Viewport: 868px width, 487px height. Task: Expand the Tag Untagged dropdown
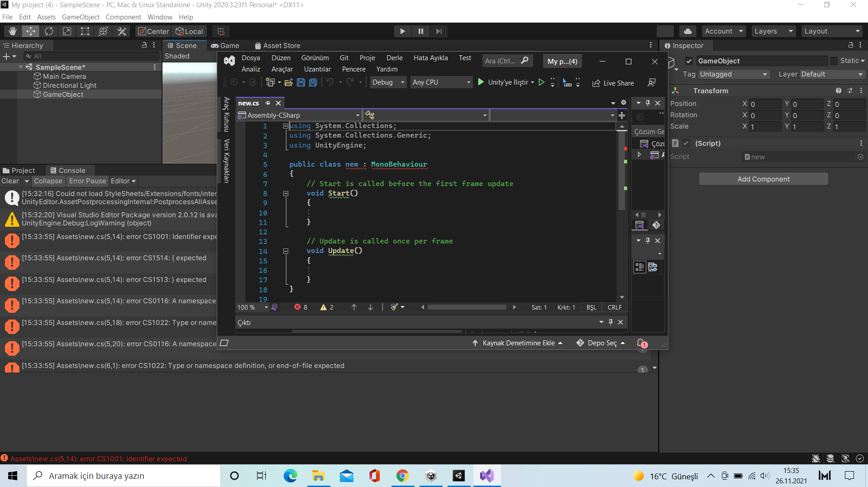point(733,74)
